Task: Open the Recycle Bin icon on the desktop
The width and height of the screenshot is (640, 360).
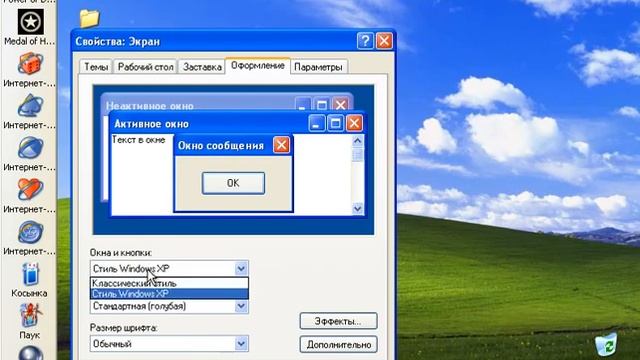Action: click(x=606, y=344)
